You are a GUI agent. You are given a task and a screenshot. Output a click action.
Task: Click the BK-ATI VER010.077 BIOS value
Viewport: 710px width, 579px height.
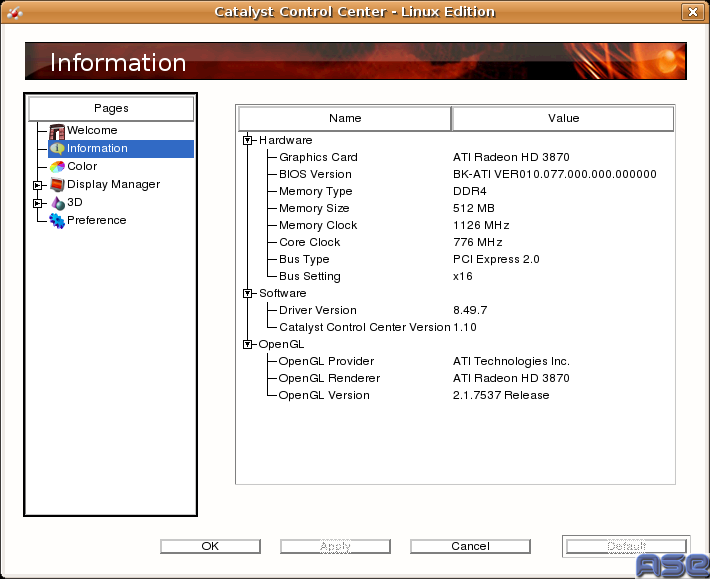(x=555, y=174)
